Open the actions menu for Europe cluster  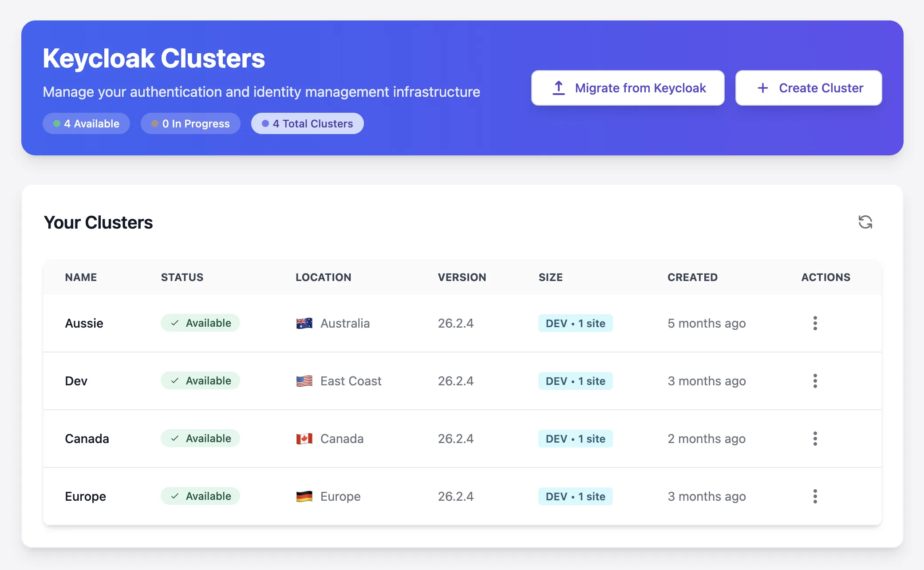click(x=815, y=496)
